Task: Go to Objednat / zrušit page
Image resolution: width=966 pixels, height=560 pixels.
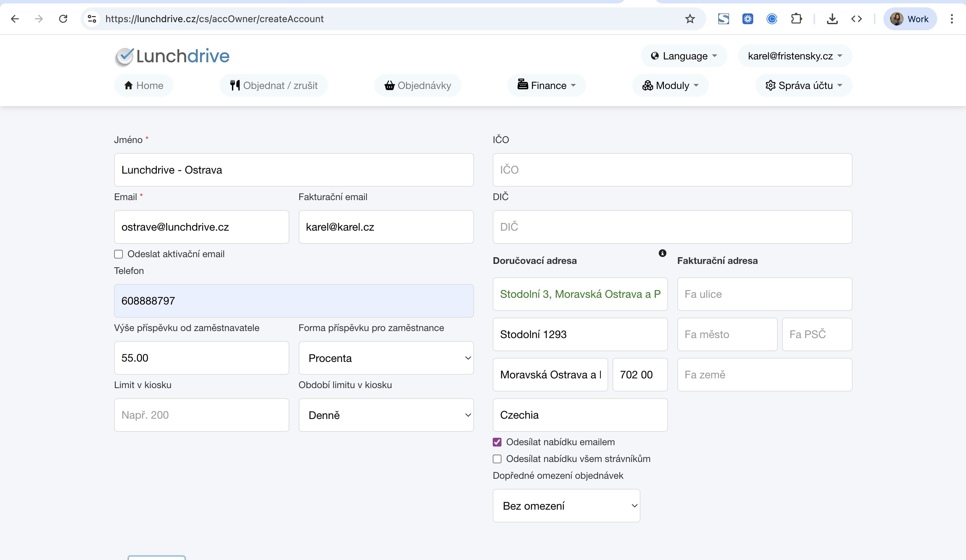Action: coord(274,86)
